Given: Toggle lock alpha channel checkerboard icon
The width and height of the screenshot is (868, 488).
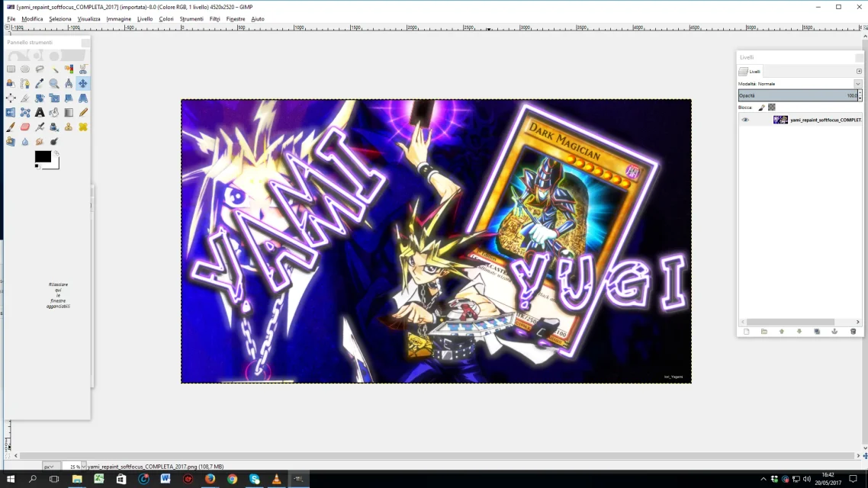Looking at the screenshot, I should 772,108.
